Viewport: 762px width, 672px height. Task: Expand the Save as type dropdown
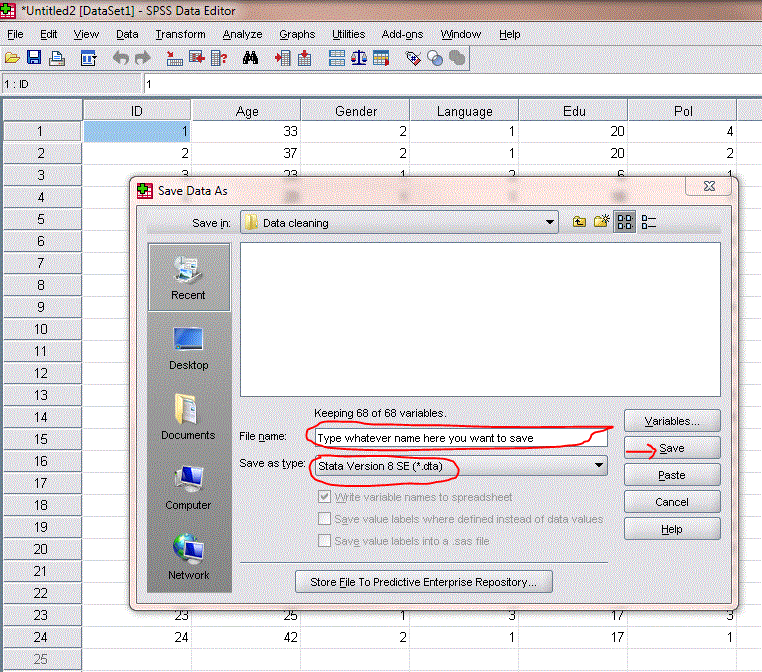coord(599,465)
